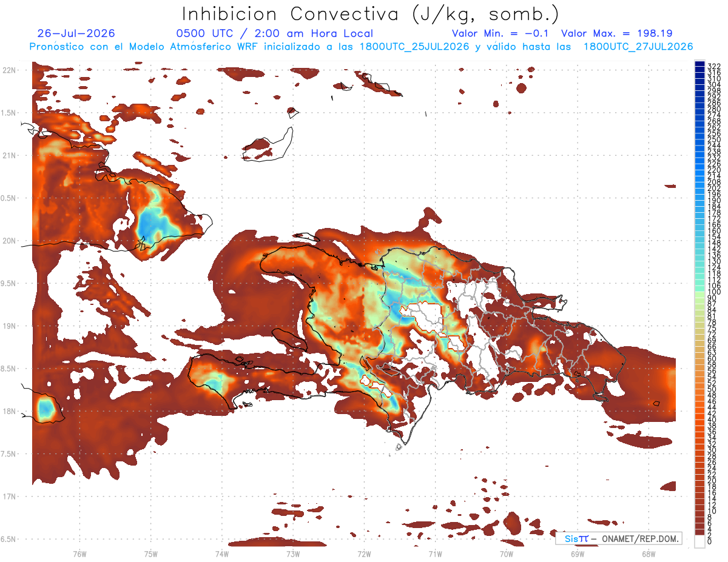Click the '71W' longitude label
The height and width of the screenshot is (562, 728).
435,554
